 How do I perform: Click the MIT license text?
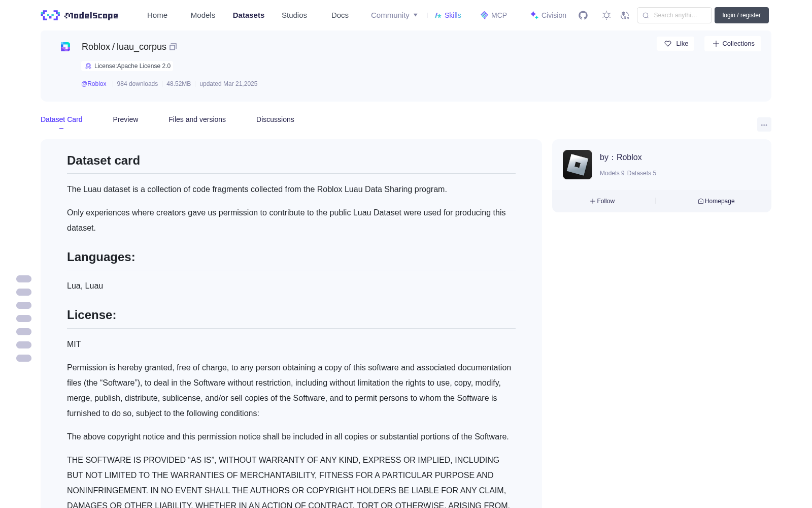tap(74, 344)
